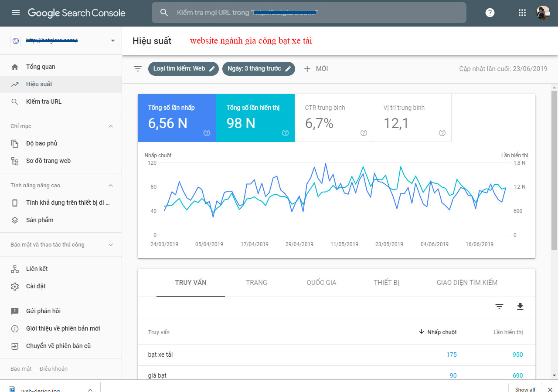Toggle the 'CTR trung bình' metric card

click(x=333, y=118)
